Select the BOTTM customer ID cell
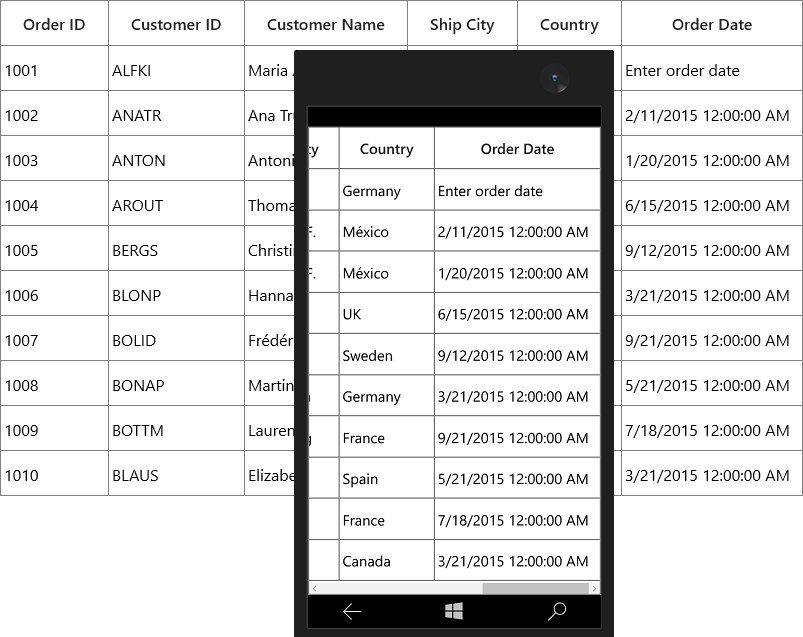This screenshot has width=803, height=637. coord(176,429)
